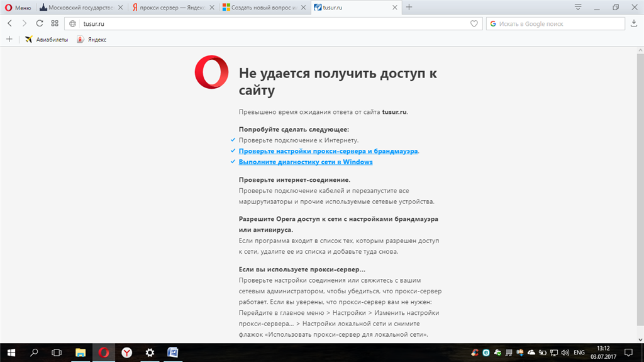Go forward with the forward arrow
The image size is (644, 362).
tap(25, 23)
